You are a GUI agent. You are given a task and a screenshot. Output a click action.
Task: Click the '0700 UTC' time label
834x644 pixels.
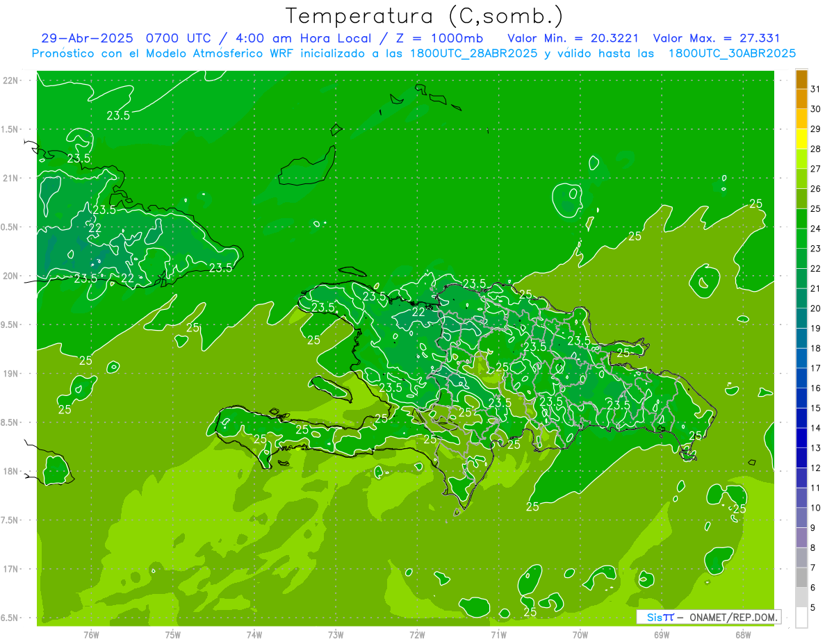(x=180, y=38)
